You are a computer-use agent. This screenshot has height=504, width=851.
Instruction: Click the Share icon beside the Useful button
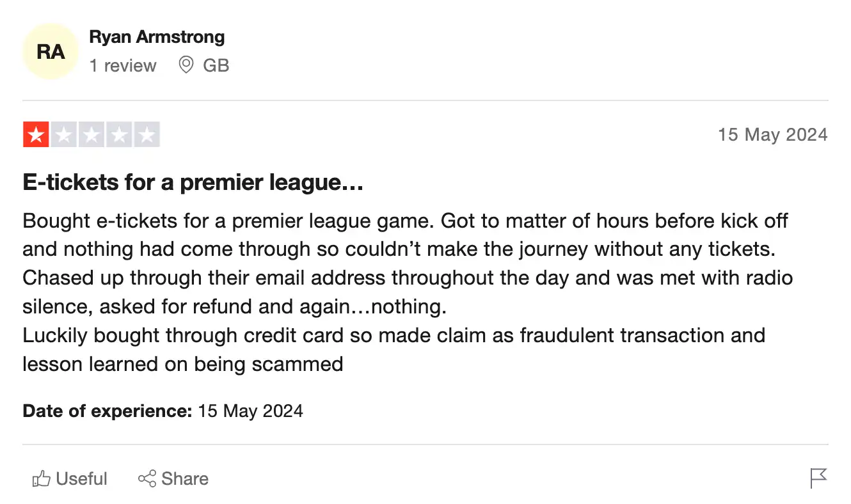[147, 478]
